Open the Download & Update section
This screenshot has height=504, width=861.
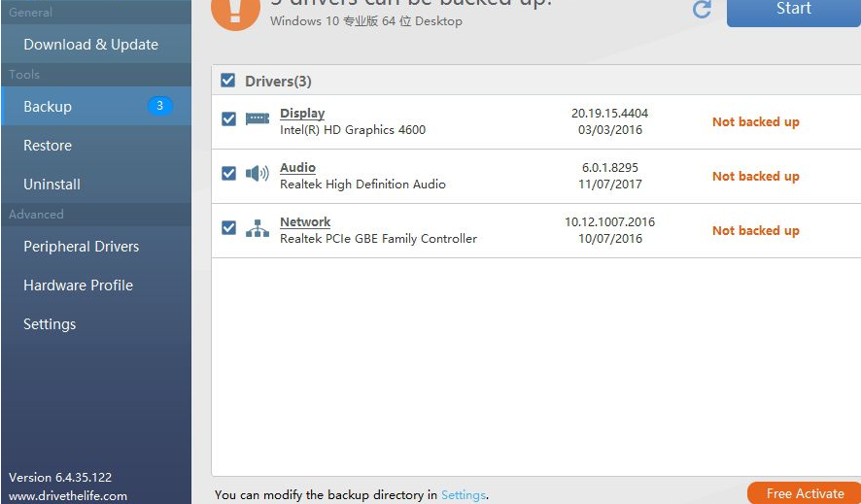coord(90,45)
